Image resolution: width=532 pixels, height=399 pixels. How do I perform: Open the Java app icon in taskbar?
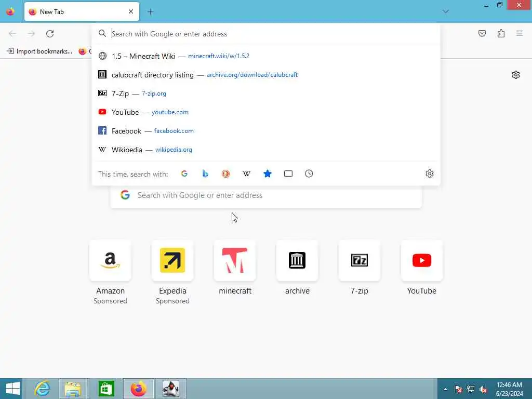pyautogui.click(x=170, y=389)
